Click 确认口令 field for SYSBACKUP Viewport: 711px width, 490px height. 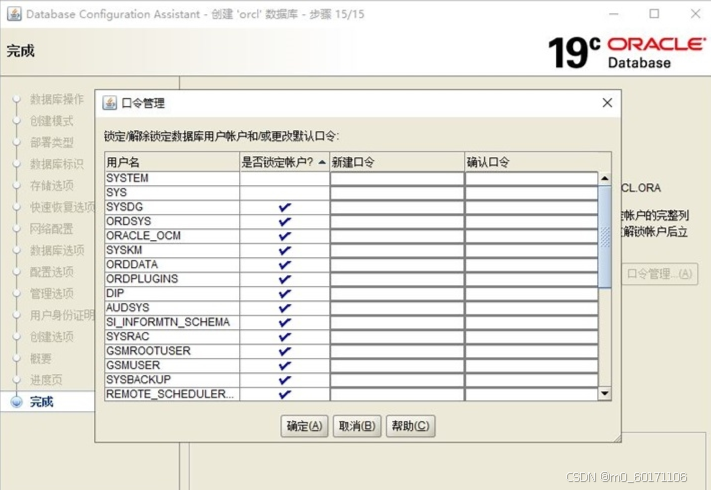coord(531,380)
